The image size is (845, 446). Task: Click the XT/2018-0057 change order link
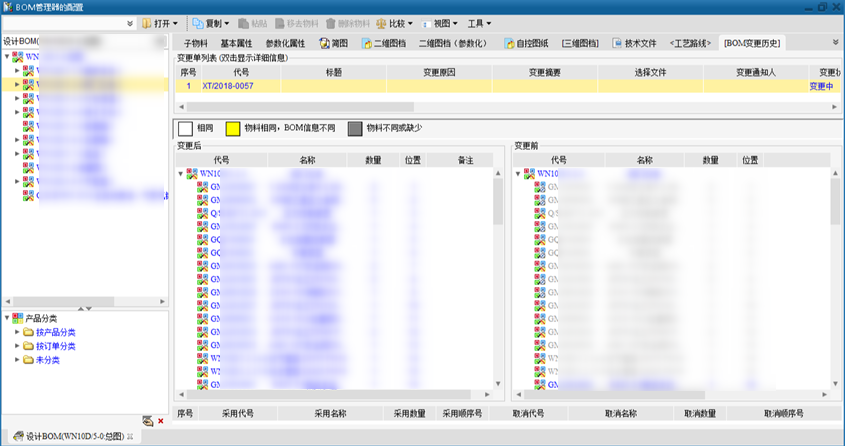click(x=227, y=86)
